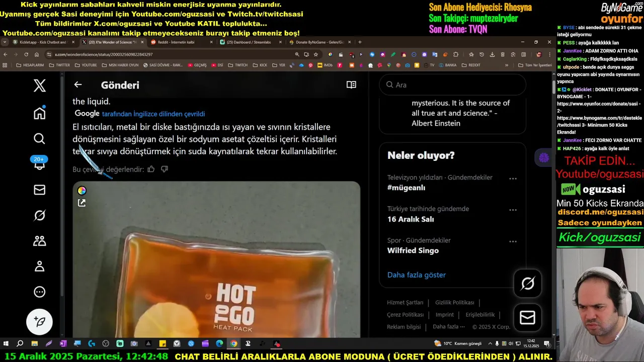Expand the footer Daha fazla menu
The width and height of the screenshot is (644, 362).
pos(449,327)
